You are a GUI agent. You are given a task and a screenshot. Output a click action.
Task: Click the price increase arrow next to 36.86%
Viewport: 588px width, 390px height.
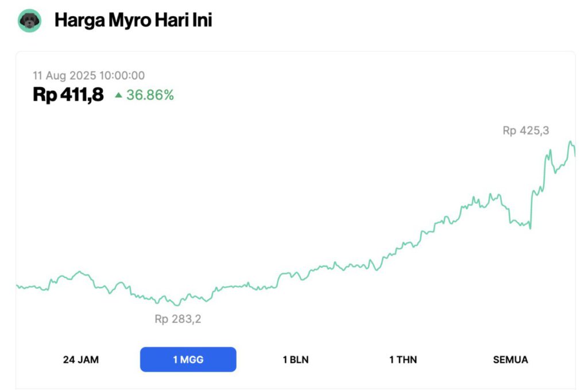point(119,95)
